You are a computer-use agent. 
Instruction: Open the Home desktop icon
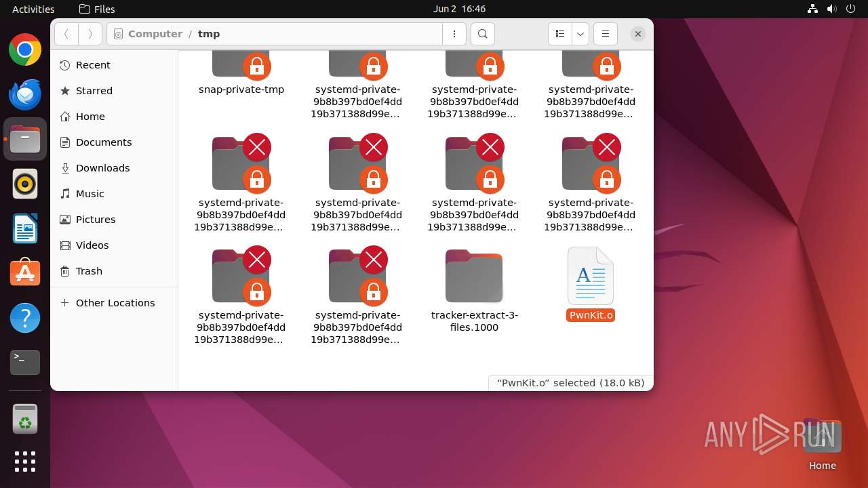(822, 445)
